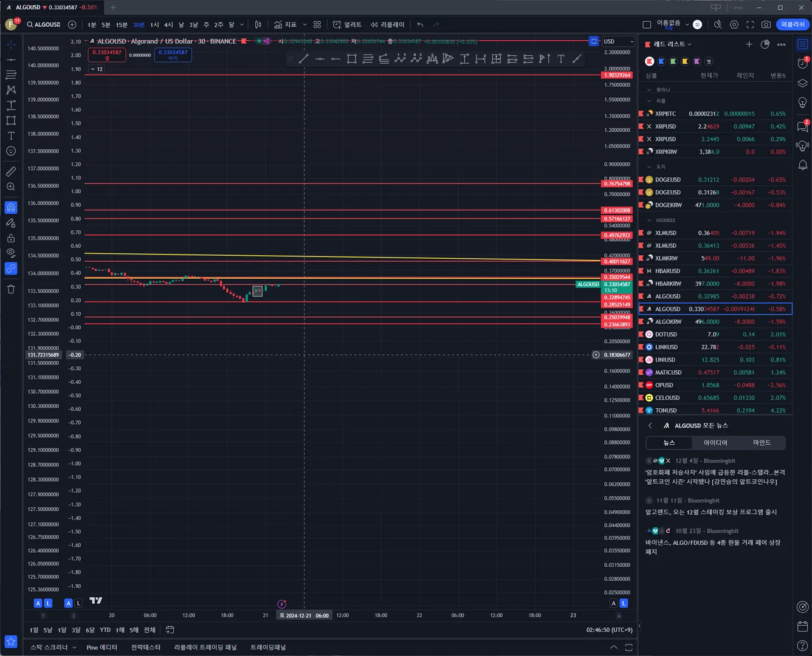Open chart settings gear icon
Viewport: 812px width, 656px height.
tap(734, 24)
